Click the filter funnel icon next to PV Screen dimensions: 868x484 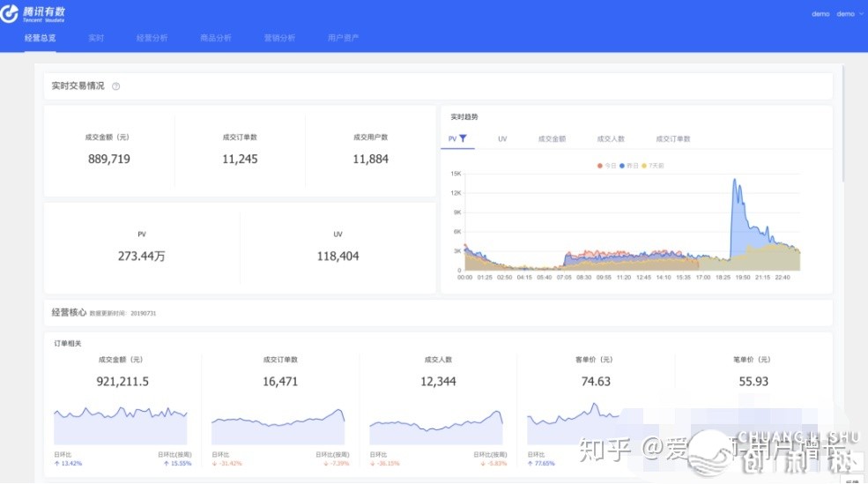point(464,138)
